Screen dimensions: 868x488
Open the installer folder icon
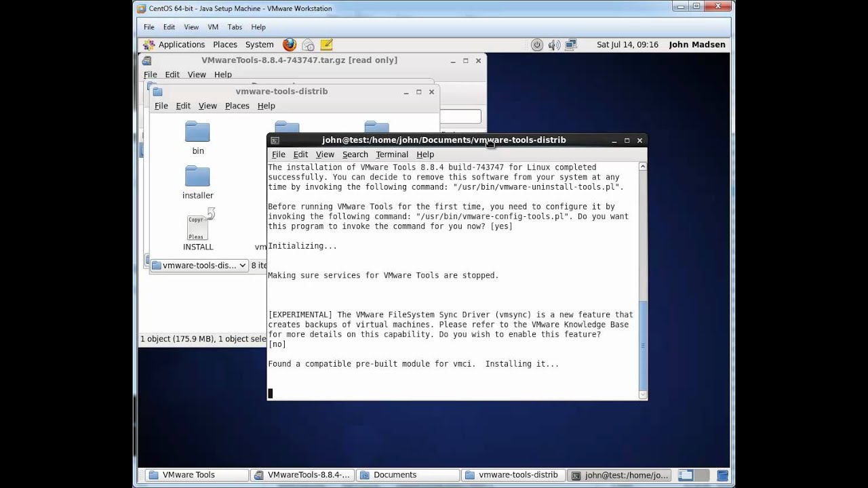pos(197,176)
